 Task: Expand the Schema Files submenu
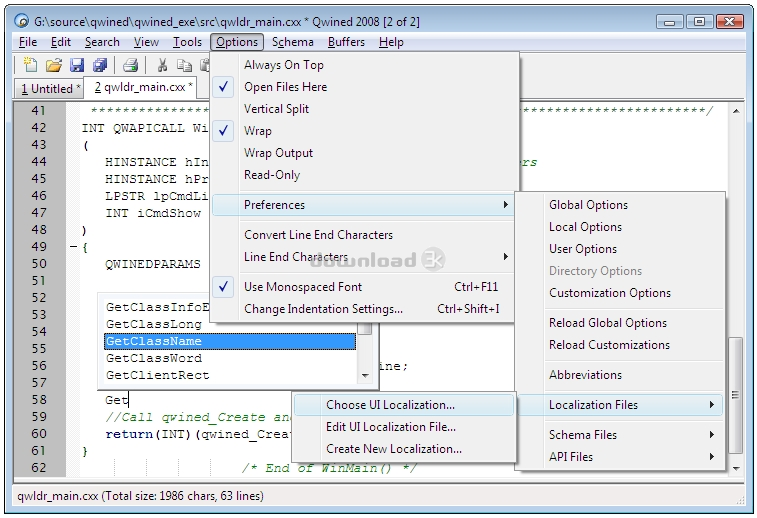620,435
